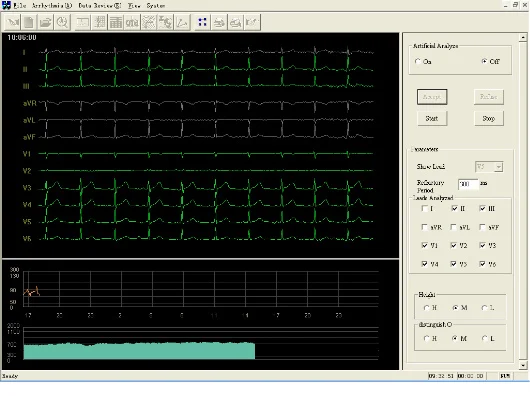Screen dimensions: 530x396
Task: Click the open folder toolbar icon
Action: point(46,22)
